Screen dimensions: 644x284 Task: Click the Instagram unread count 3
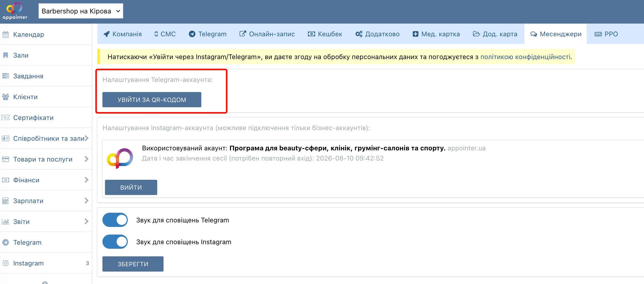(x=87, y=263)
